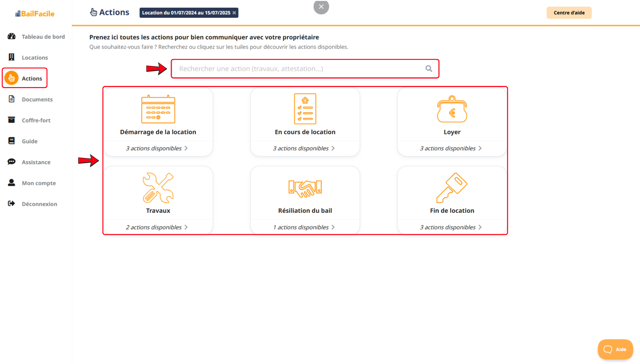640x364 pixels.
Task: Dismiss overlay with the gray X button
Action: coord(321,7)
